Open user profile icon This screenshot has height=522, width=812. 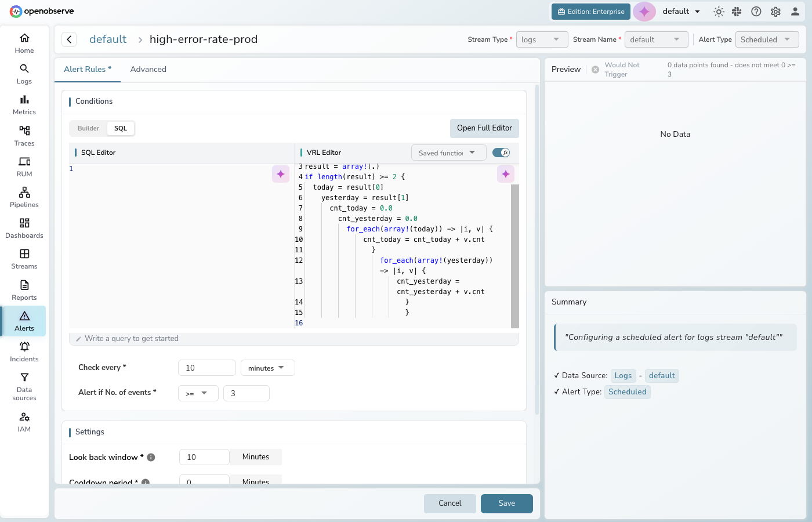[795, 12]
